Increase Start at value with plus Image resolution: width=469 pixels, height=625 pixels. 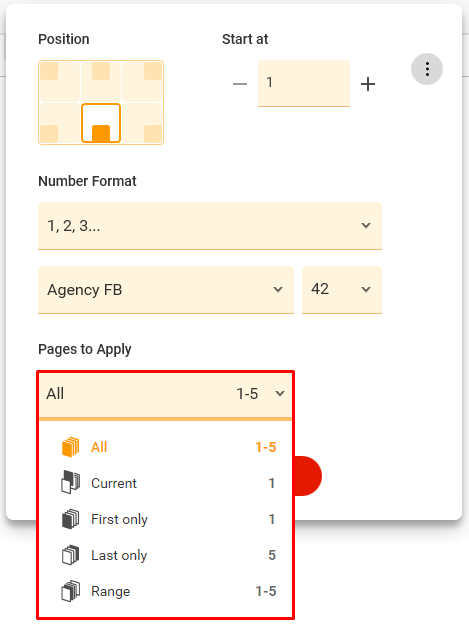368,84
